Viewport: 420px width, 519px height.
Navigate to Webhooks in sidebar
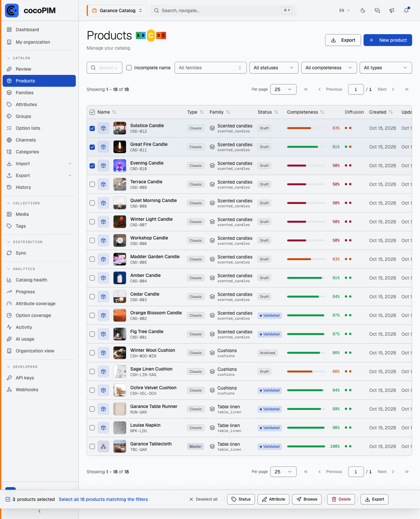[39, 390]
